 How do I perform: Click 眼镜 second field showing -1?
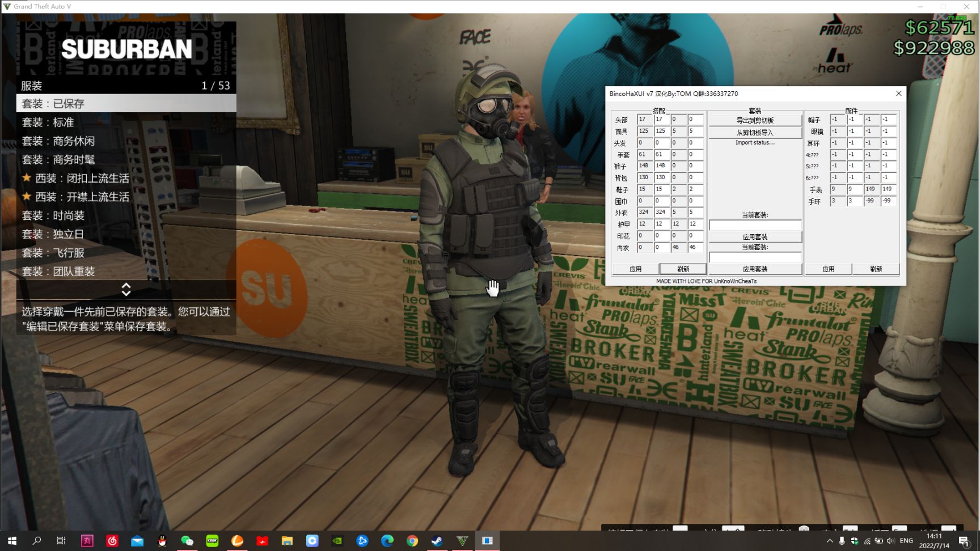[x=855, y=131]
